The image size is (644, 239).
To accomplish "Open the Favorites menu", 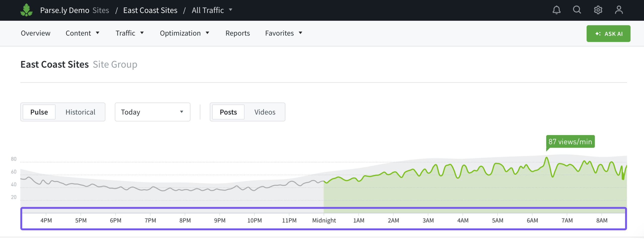I will click(284, 33).
